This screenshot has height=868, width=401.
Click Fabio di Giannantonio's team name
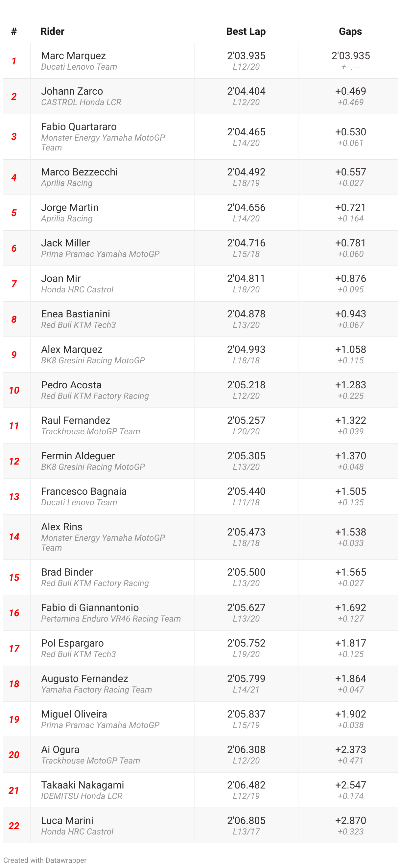point(110,619)
